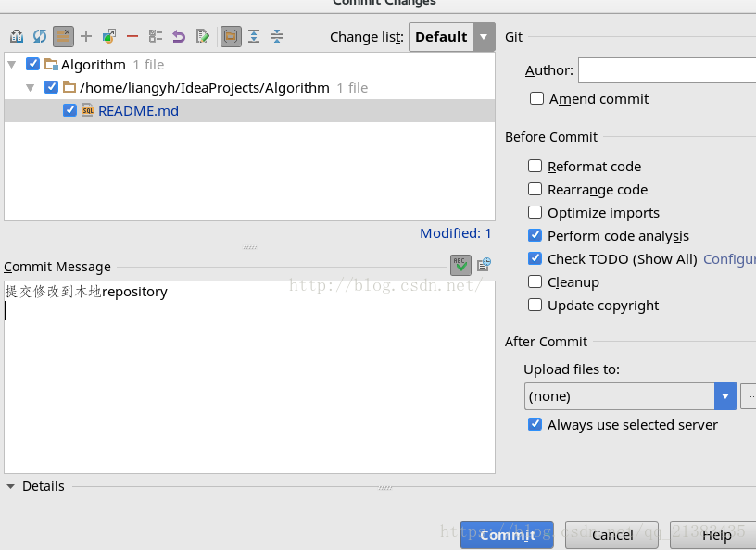Click the purple Revert arrow icon

pyautogui.click(x=179, y=37)
